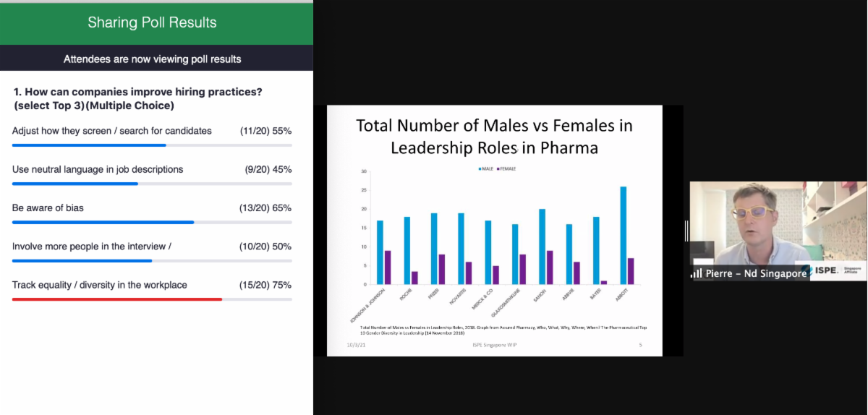This screenshot has height=415, width=868.
Task: Click the slide page number 5
Action: [640, 345]
